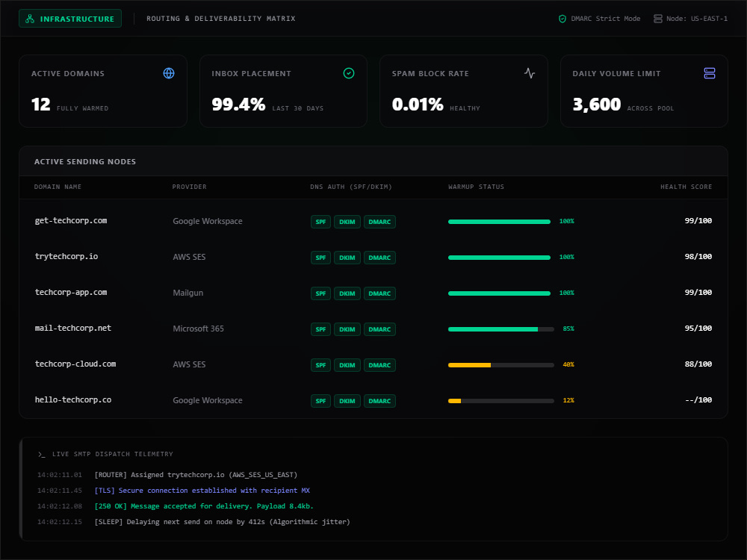The image size is (747, 560).
Task: Click the 88/100 health score
Action: (698, 364)
